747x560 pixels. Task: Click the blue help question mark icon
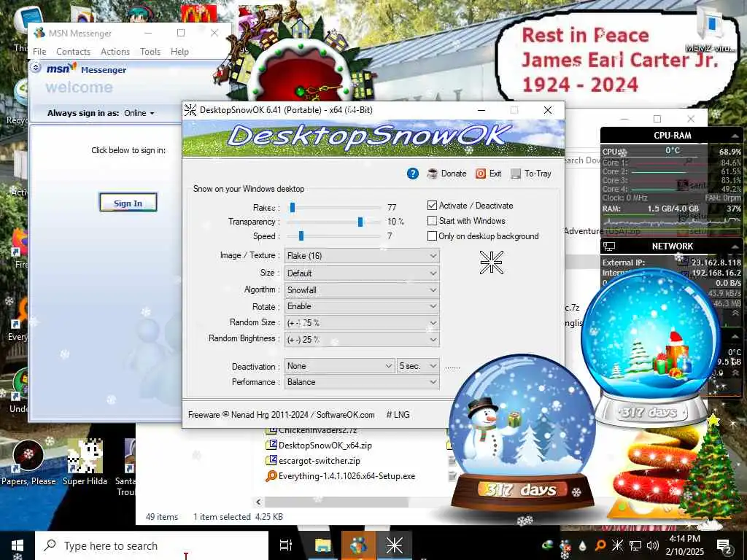coord(413,174)
